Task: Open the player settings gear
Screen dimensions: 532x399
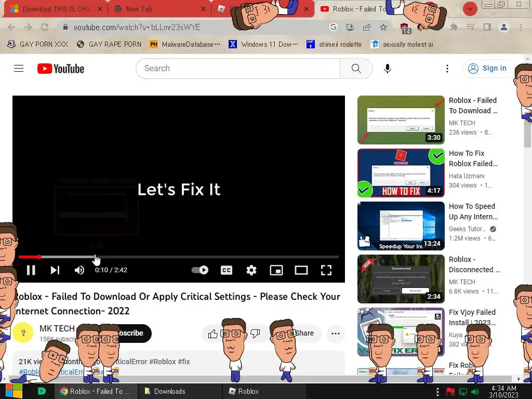Action: click(x=251, y=270)
